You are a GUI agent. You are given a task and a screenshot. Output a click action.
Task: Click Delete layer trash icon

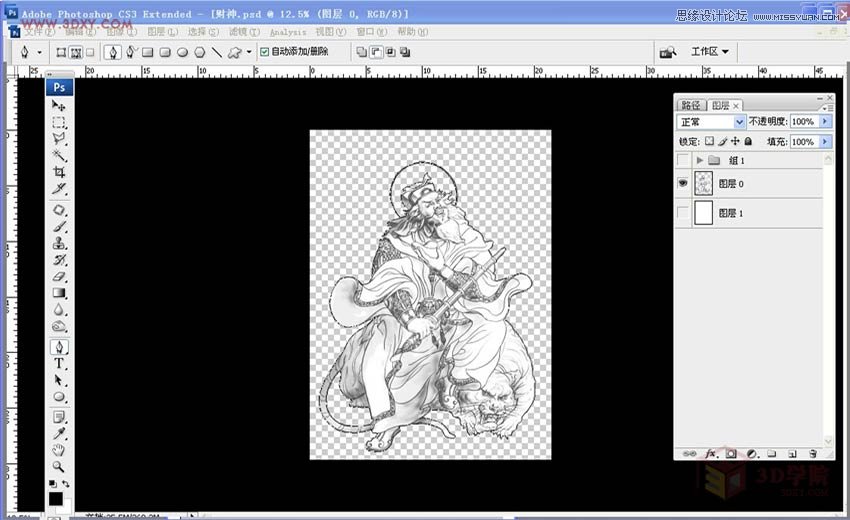[812, 454]
